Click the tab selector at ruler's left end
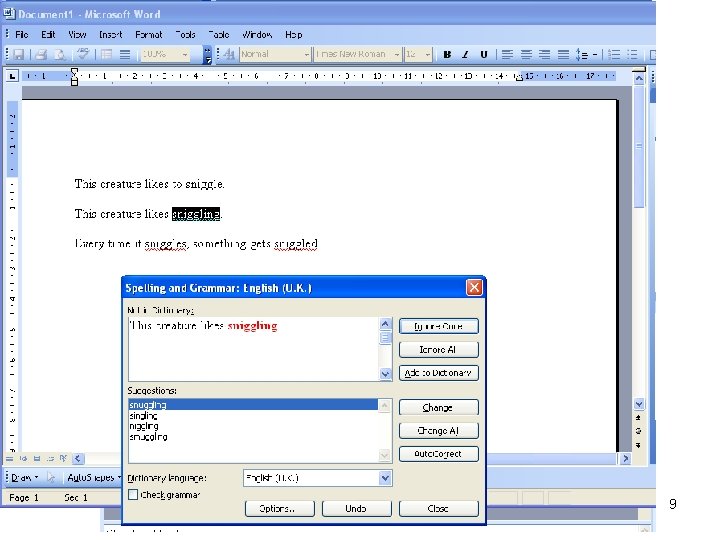The height and width of the screenshot is (540, 720). tap(12, 76)
